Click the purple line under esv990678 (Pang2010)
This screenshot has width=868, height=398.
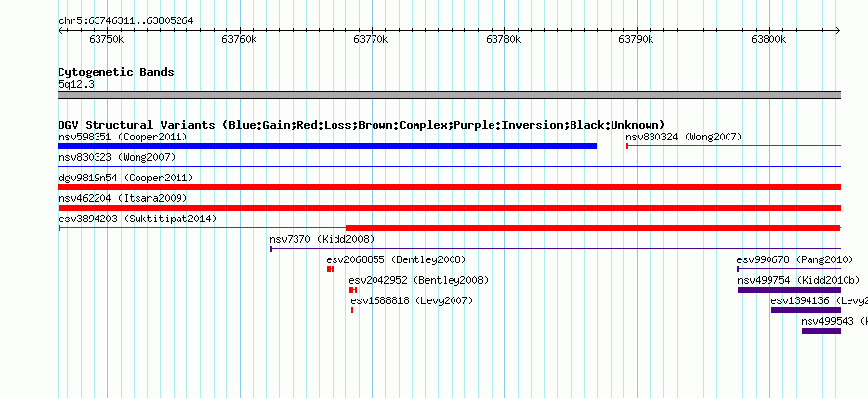click(789, 269)
